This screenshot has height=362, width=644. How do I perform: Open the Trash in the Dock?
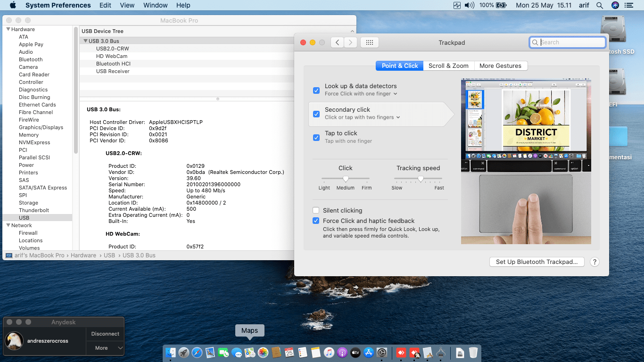(473, 353)
